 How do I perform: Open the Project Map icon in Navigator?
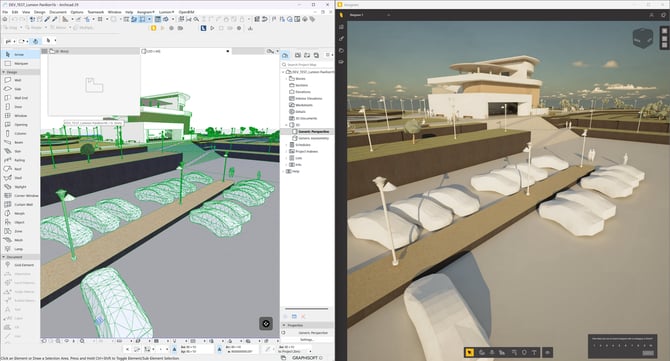coord(285,55)
